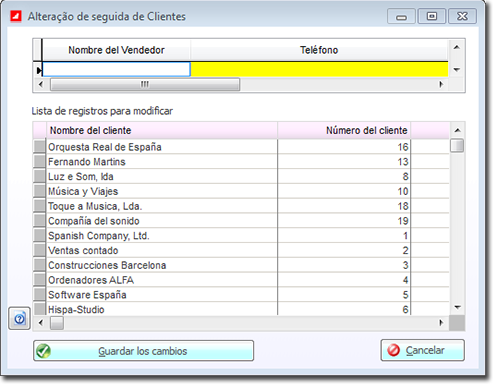This screenshot has height=389, width=496.
Task: Click the Nombre del cliente column header
Action: coord(162,130)
